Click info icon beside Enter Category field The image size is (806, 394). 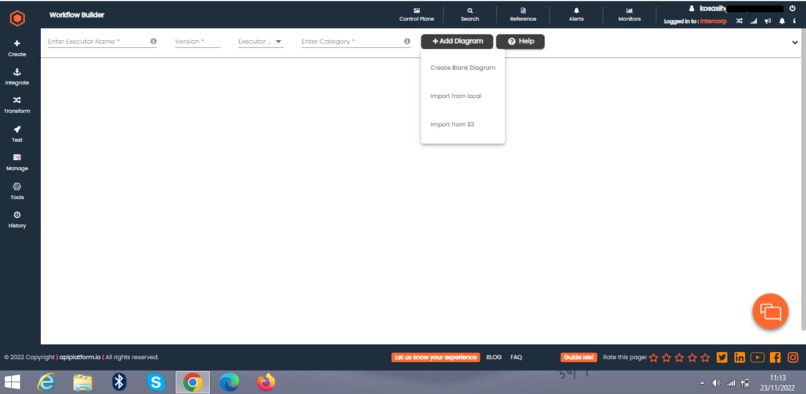click(407, 41)
